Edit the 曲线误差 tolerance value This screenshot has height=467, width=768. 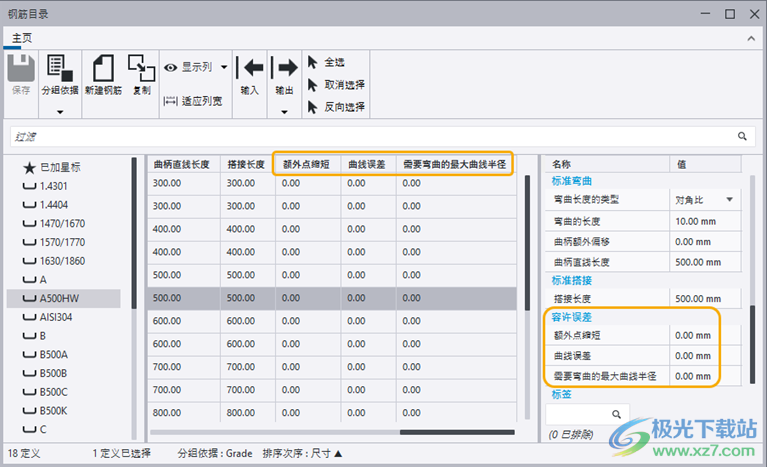[x=705, y=356]
